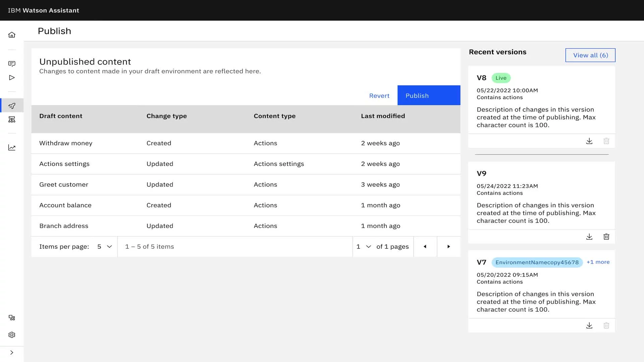
Task: Sort by Last modified column header
Action: point(383,116)
